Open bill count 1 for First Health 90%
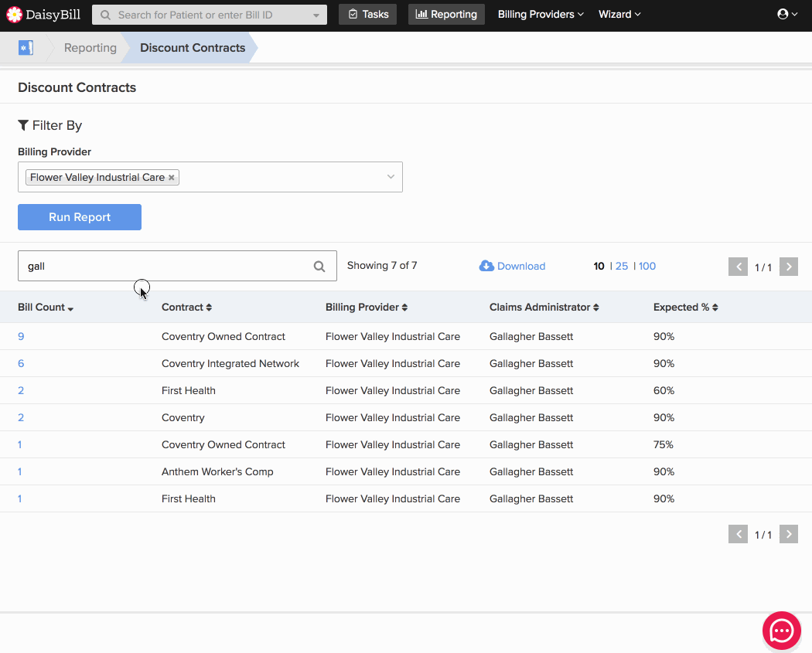 coord(19,498)
